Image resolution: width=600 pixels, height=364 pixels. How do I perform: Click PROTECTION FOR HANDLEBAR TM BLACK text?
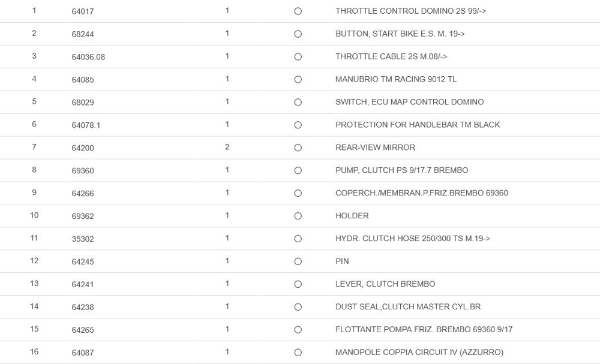click(417, 125)
